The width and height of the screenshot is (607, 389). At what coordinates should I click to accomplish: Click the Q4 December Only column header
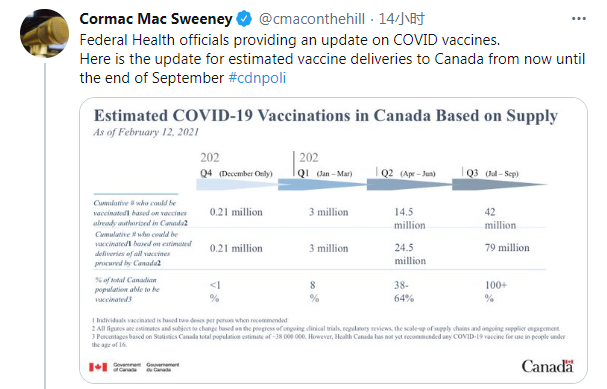236,173
